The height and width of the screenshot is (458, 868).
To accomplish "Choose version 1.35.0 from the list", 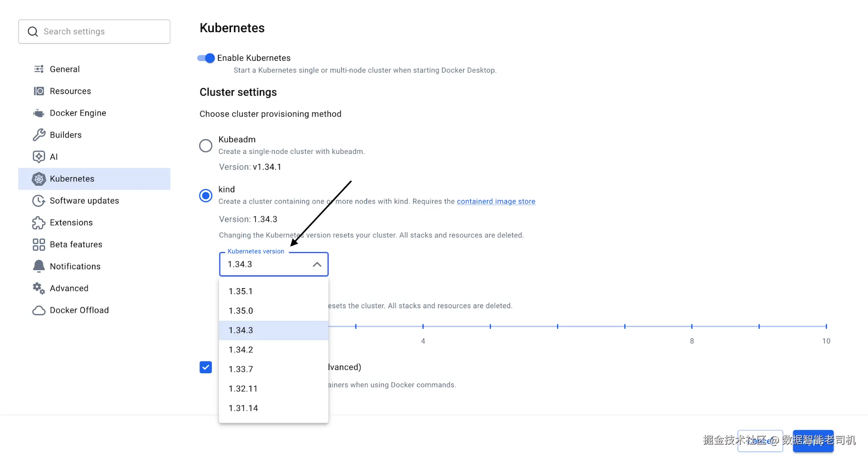I will tap(274, 311).
